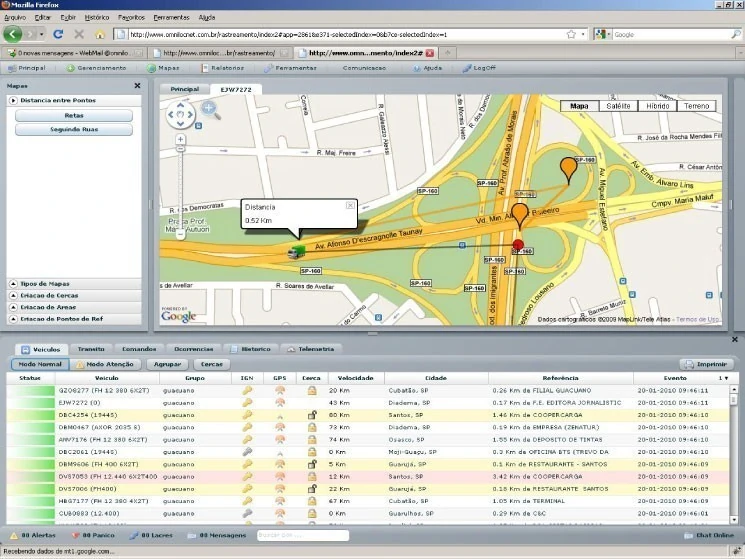The height and width of the screenshot is (559, 745).
Task: Enable Modo Normal view
Action: (40, 364)
